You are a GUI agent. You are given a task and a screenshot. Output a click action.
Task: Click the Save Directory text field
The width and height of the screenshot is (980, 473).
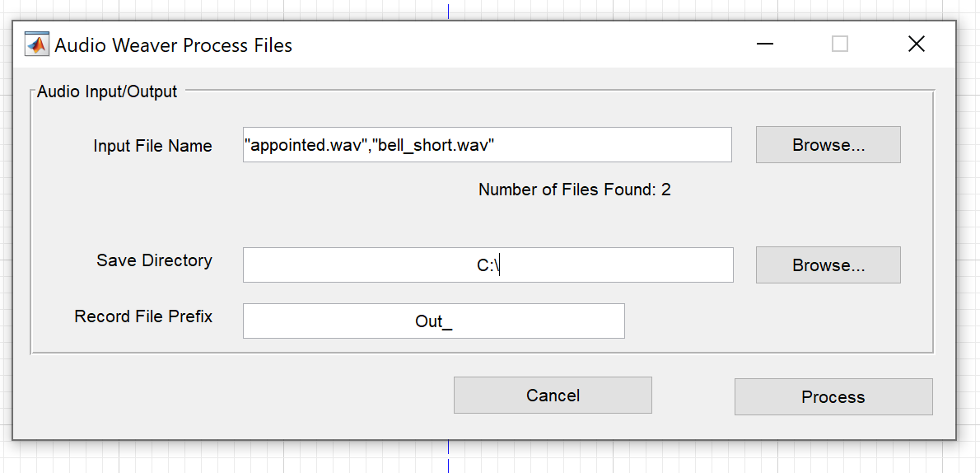[x=488, y=265]
